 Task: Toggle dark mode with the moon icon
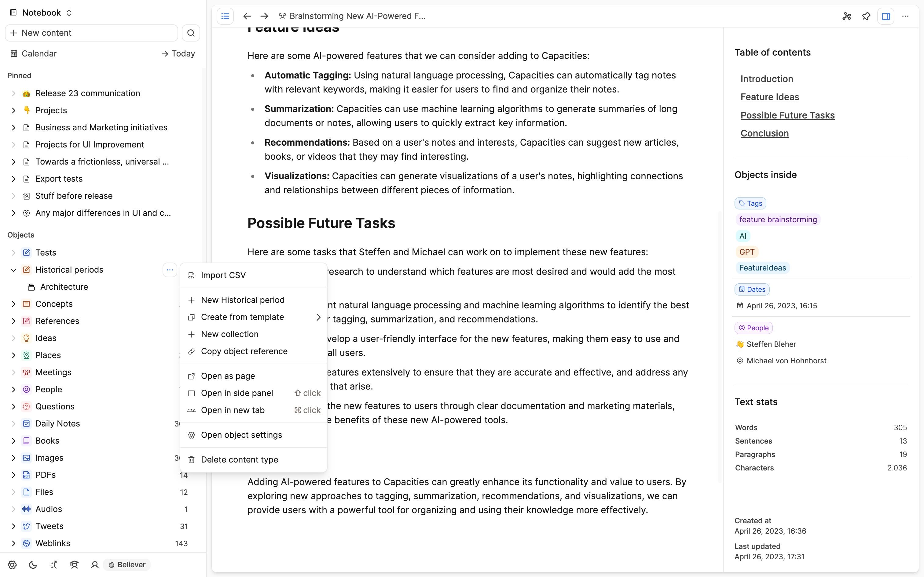pyautogui.click(x=32, y=565)
